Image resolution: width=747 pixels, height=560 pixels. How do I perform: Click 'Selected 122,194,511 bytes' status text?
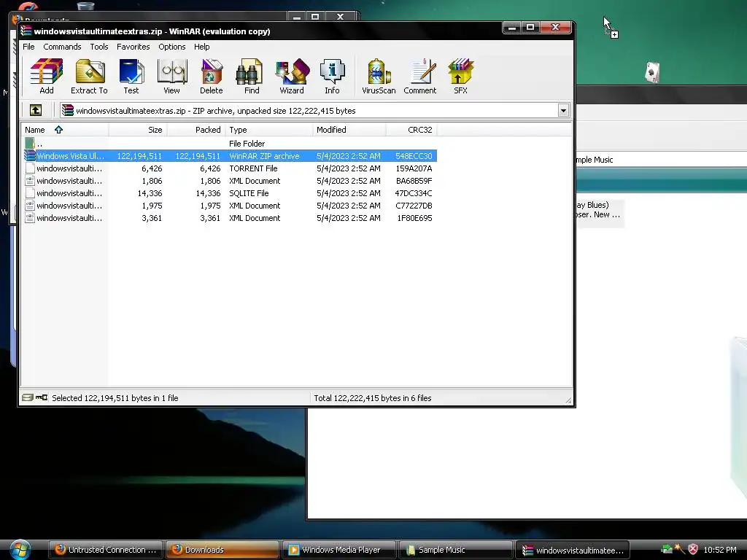click(x=115, y=397)
